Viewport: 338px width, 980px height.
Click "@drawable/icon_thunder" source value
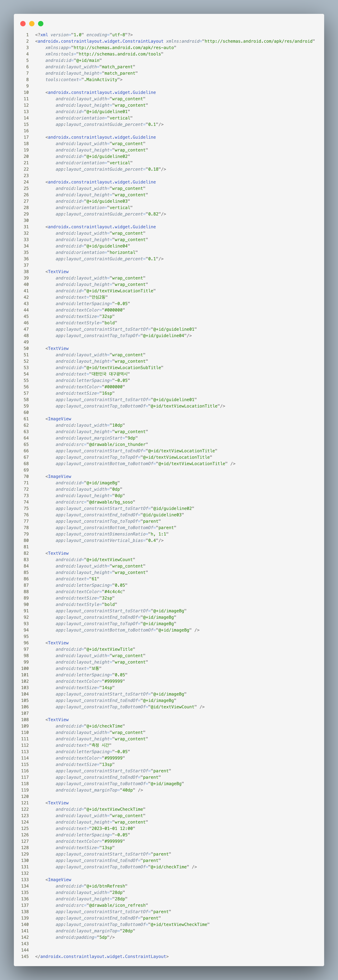tap(117, 444)
